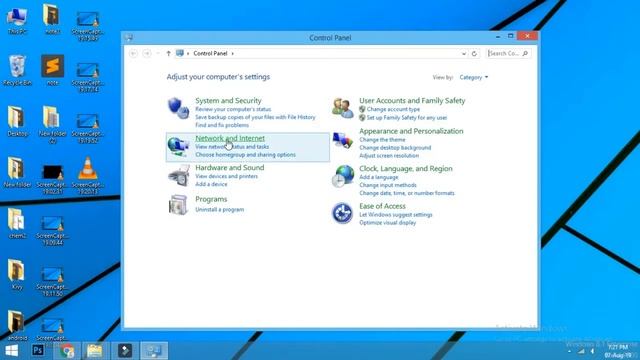640x360 pixels.
Task: Launch Photoshop from the taskbar
Action: 38,350
